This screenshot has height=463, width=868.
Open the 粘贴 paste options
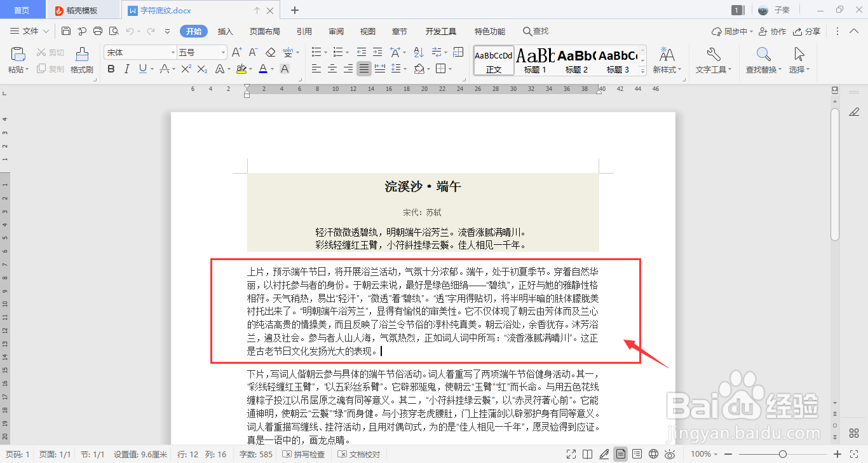17,60
